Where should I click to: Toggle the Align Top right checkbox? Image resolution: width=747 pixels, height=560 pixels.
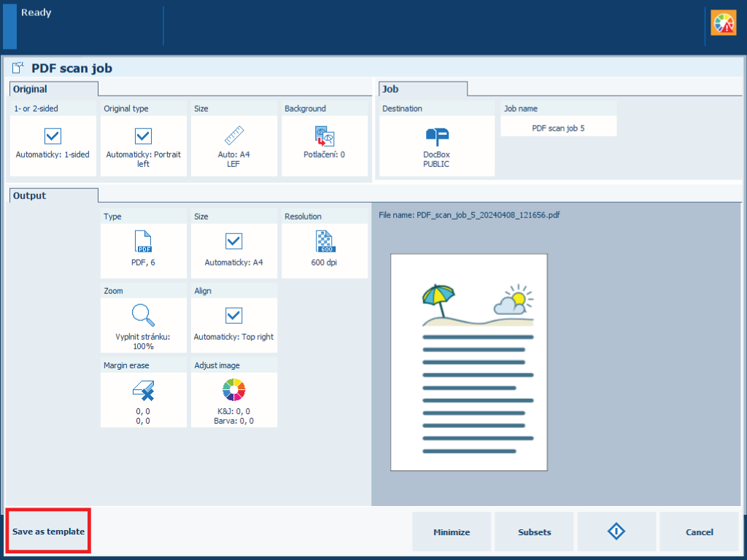click(x=233, y=315)
